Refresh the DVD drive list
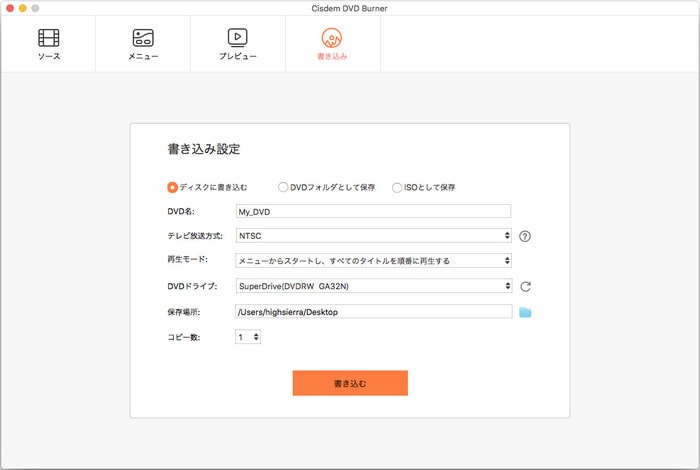The width and height of the screenshot is (700, 470). 525,286
